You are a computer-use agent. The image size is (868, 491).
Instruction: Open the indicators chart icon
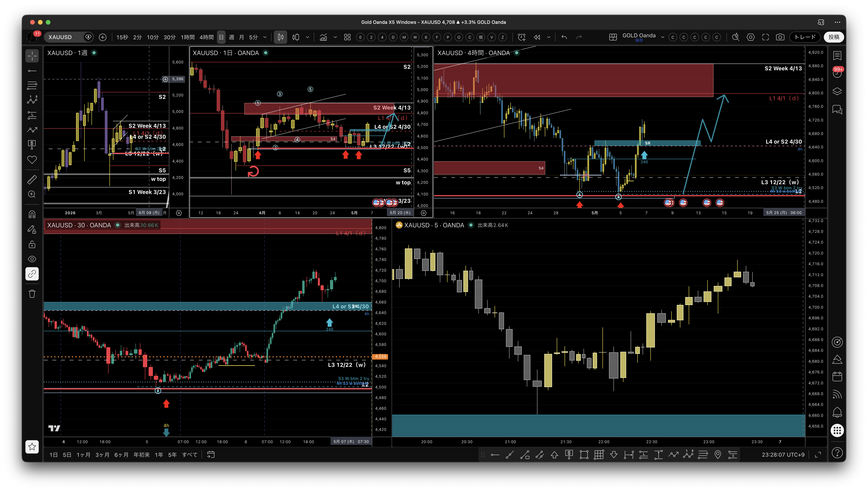pos(323,37)
